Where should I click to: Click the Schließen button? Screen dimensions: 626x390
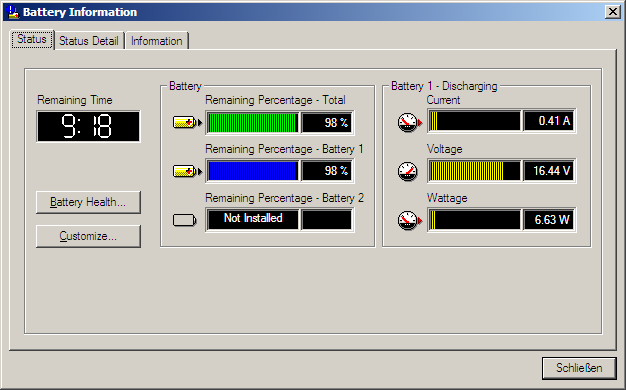[579, 368]
